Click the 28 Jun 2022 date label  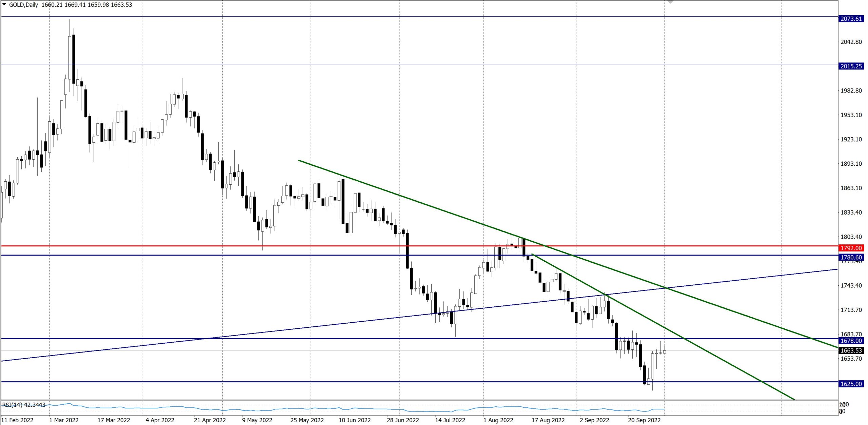pyautogui.click(x=403, y=420)
